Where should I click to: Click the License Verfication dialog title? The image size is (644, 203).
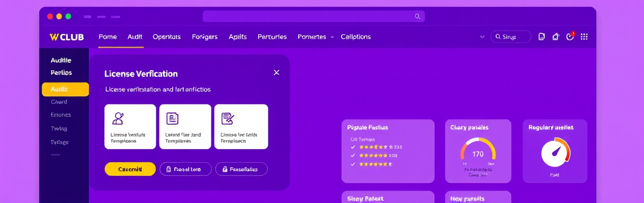point(141,73)
